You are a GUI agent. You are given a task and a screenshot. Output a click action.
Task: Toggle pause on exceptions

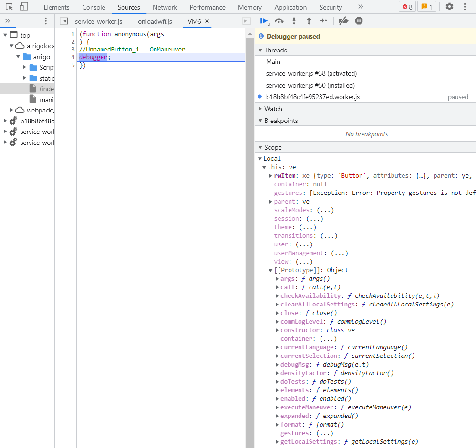[359, 21]
